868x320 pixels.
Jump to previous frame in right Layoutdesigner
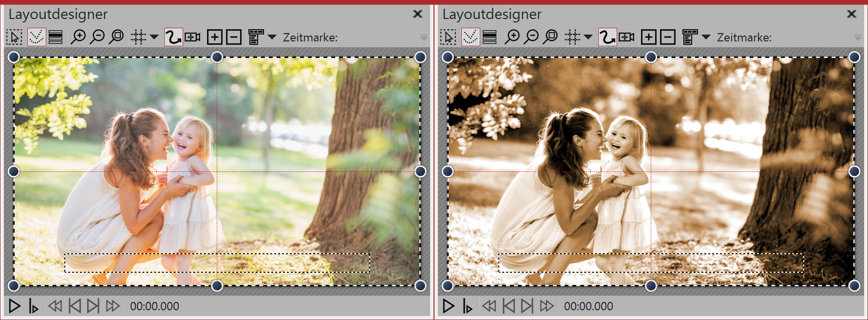(509, 306)
